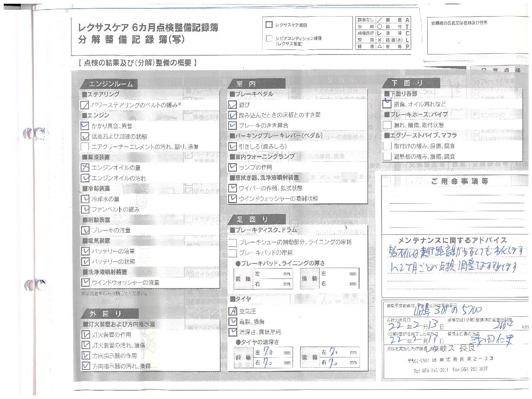The width and height of the screenshot is (532, 399).
Task: Click the ブレーキホース、パイプ subsection label
Action: [x=416, y=114]
